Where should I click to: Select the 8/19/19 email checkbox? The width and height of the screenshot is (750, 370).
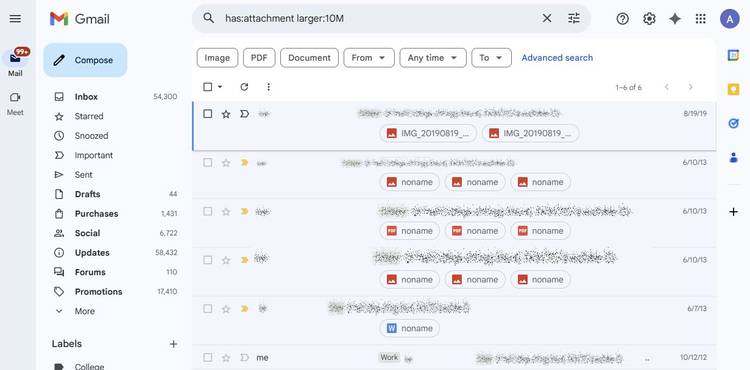pos(208,114)
